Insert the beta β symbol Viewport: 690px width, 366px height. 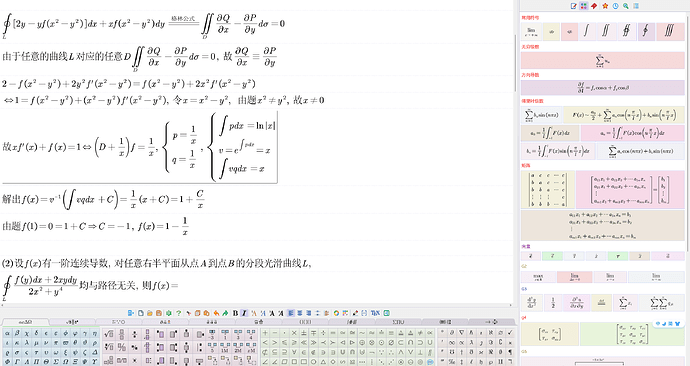tap(17, 333)
